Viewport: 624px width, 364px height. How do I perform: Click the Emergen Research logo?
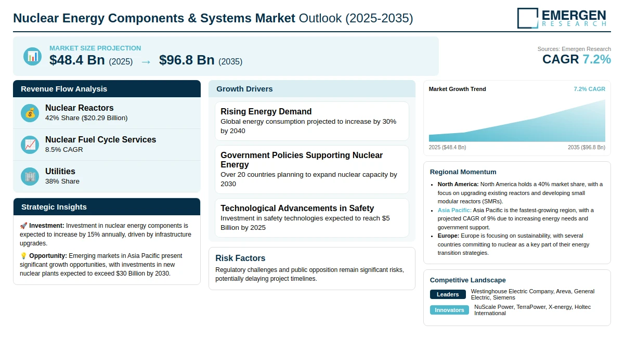(x=562, y=18)
